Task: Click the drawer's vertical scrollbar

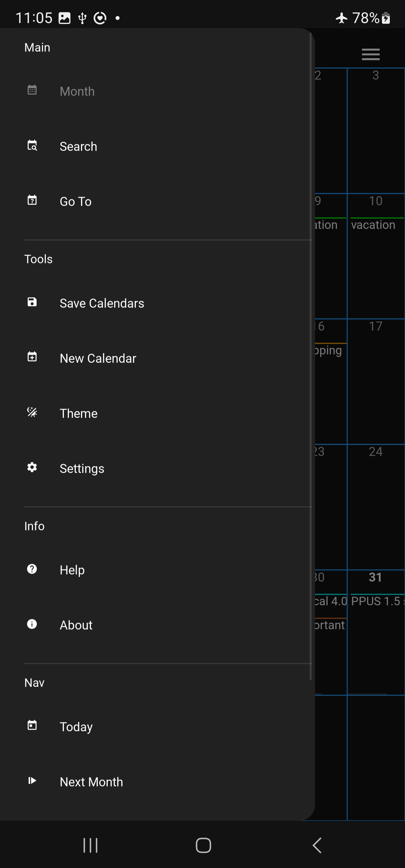Action: (x=310, y=354)
